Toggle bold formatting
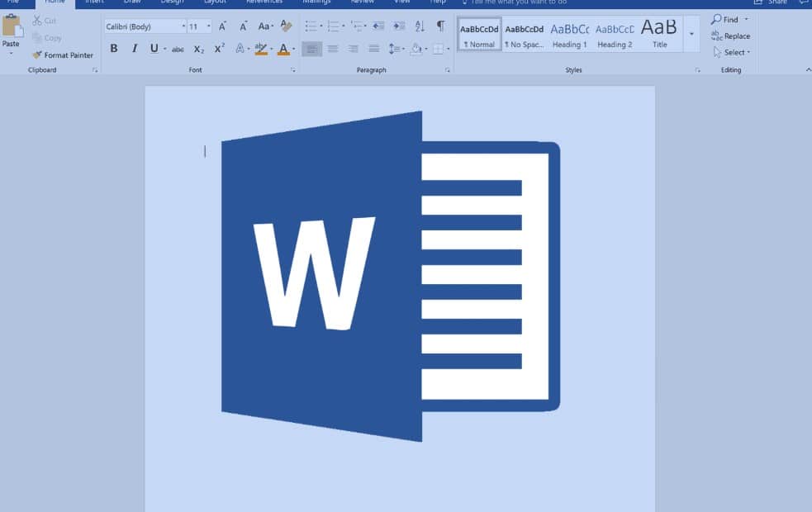812x512 pixels. pos(114,49)
